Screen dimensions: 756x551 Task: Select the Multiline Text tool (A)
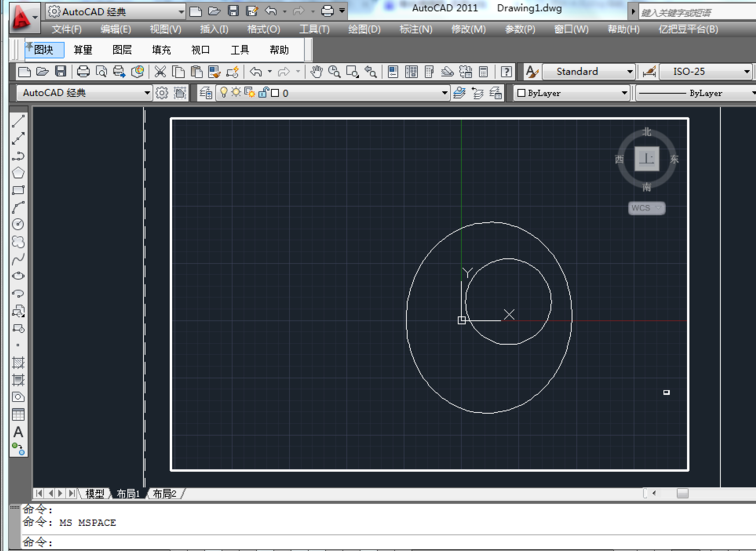tap(18, 431)
